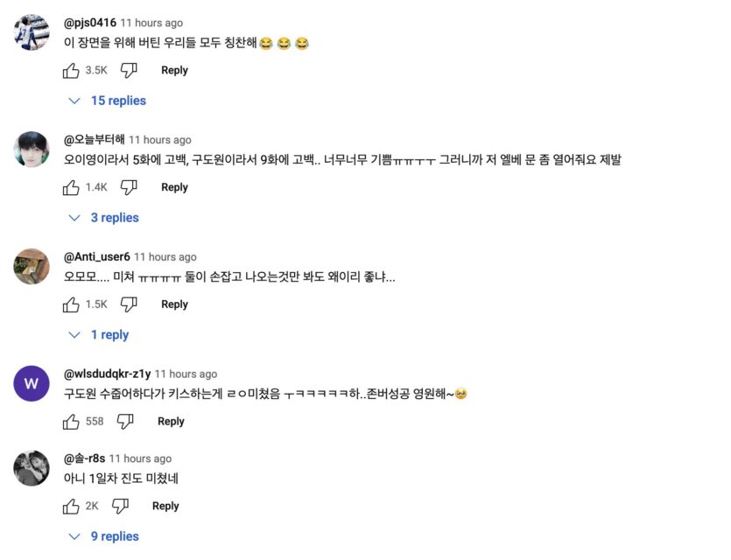Image resolution: width=731 pixels, height=560 pixels.
Task: Dislike the comment by @pjs0416
Action: [129, 70]
